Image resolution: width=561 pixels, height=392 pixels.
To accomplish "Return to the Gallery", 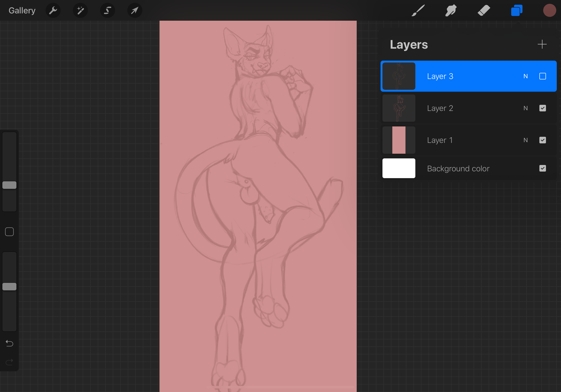I will (22, 11).
